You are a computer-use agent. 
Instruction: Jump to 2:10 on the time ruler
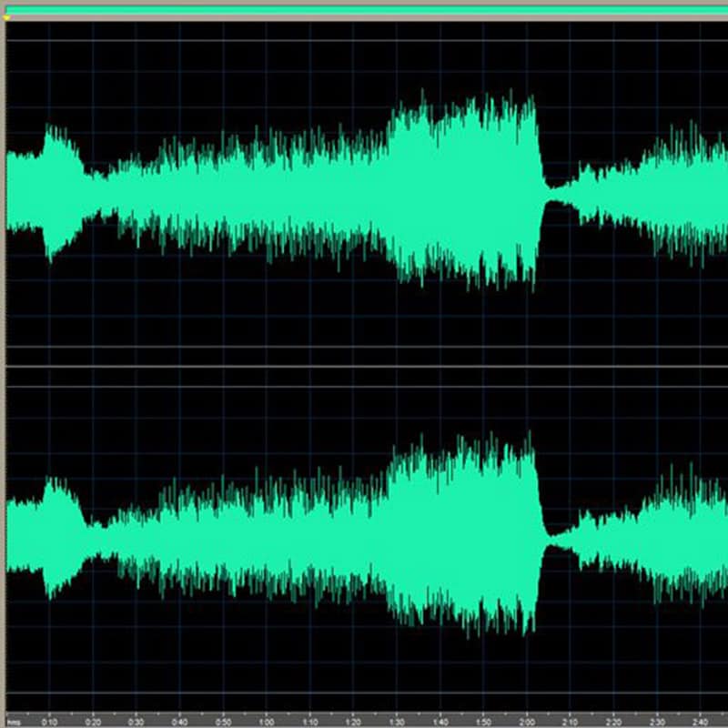click(571, 723)
